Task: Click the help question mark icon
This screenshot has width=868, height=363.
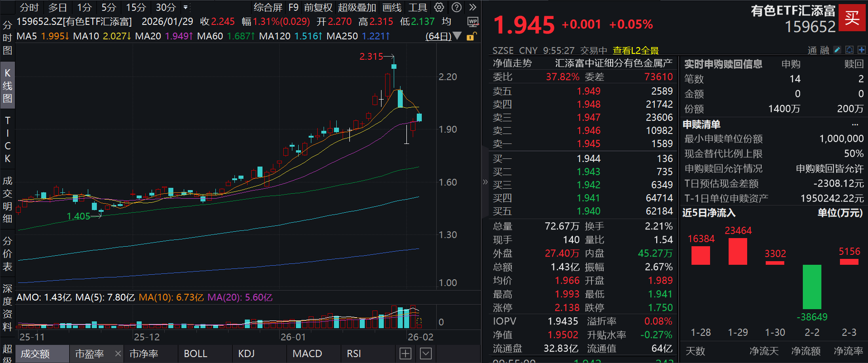Action: [457, 7]
